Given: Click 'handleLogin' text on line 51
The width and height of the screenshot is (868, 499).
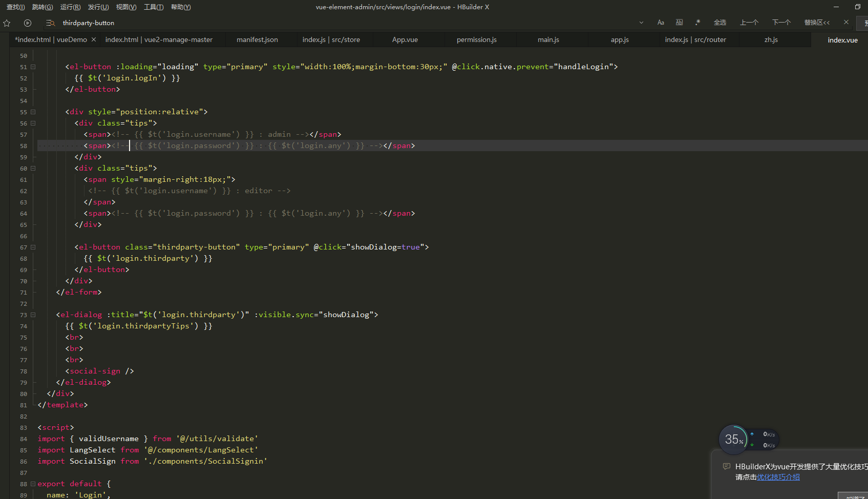Looking at the screenshot, I should [x=583, y=67].
